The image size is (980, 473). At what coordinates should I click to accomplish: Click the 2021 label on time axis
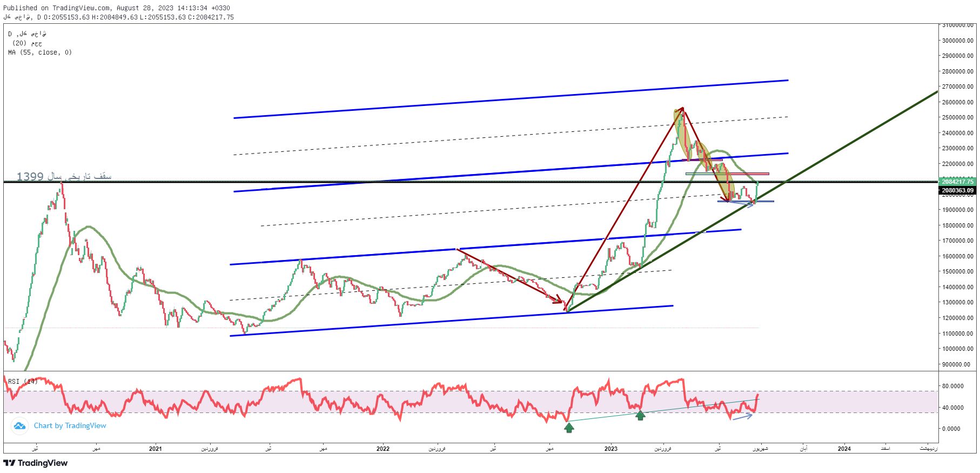pos(155,449)
